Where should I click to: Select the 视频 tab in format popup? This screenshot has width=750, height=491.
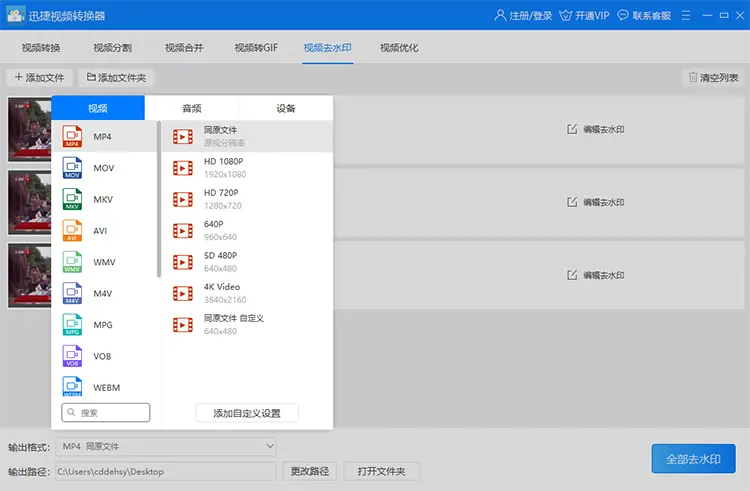click(98, 108)
